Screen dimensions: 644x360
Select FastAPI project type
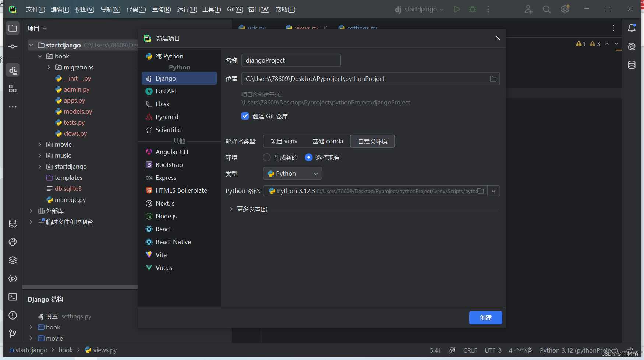[x=179, y=91]
